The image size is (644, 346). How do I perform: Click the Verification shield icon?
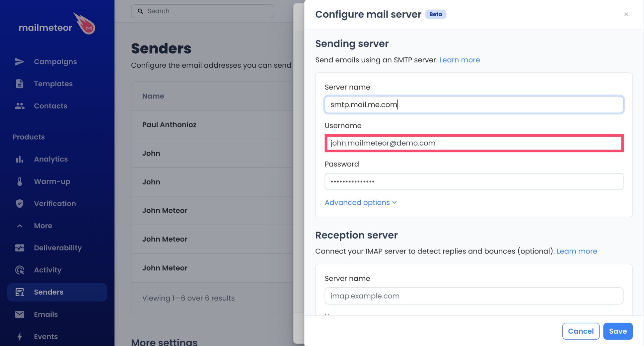[x=20, y=203]
